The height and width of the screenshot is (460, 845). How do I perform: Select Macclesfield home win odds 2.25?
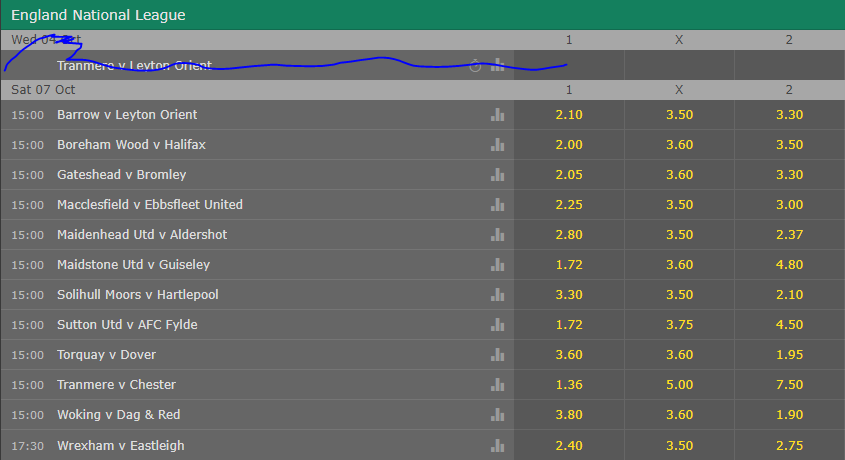click(x=569, y=205)
